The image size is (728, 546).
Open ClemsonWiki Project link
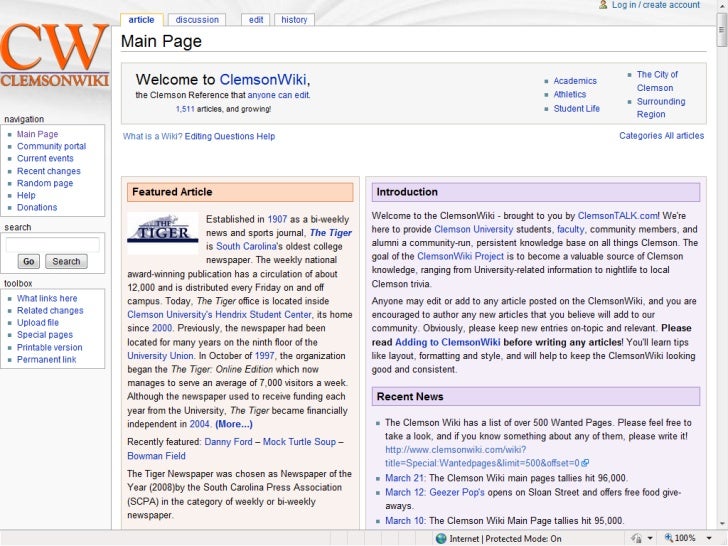(x=460, y=256)
